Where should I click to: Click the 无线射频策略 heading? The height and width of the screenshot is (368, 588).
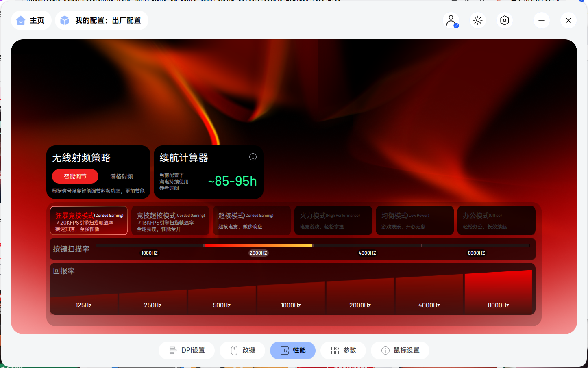(81, 158)
